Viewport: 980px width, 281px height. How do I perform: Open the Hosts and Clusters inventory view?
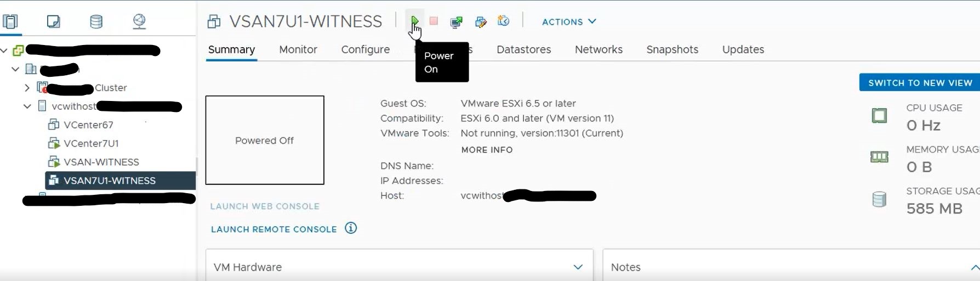coord(10,21)
